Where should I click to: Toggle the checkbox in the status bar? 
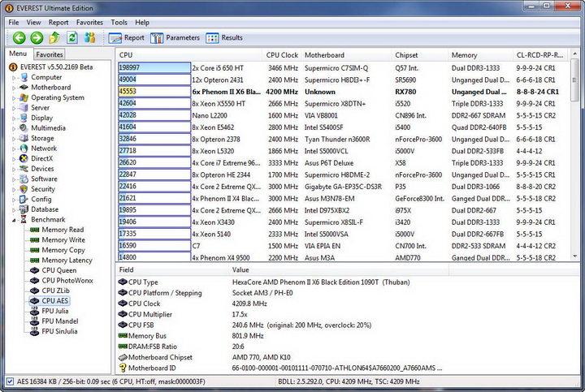(x=10, y=381)
